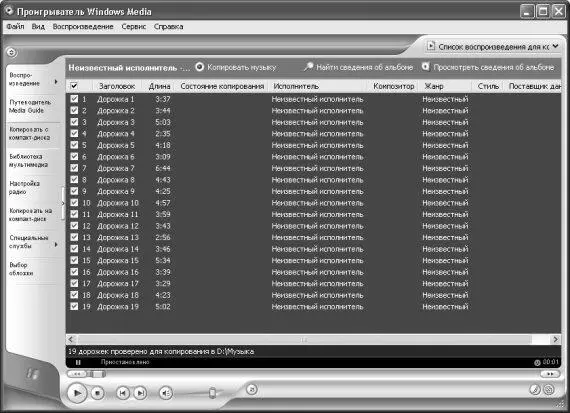
Task: Click the Windows Media Player title bar icon
Action: [x=9, y=11]
